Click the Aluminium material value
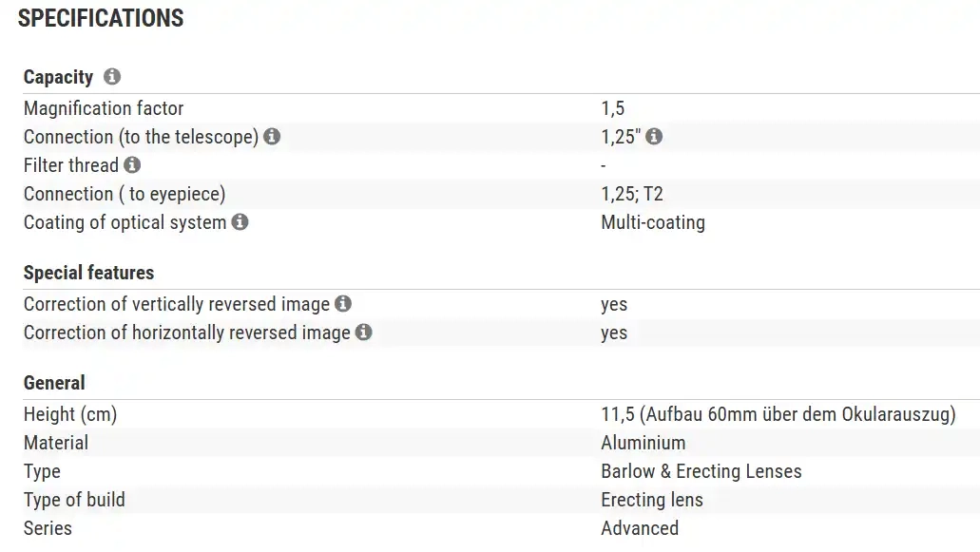The height and width of the screenshot is (552, 980). tap(644, 443)
